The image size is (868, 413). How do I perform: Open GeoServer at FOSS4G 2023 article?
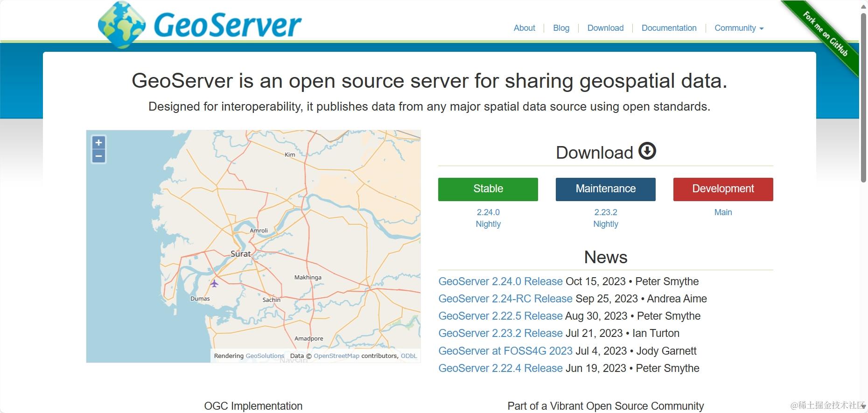pos(505,351)
